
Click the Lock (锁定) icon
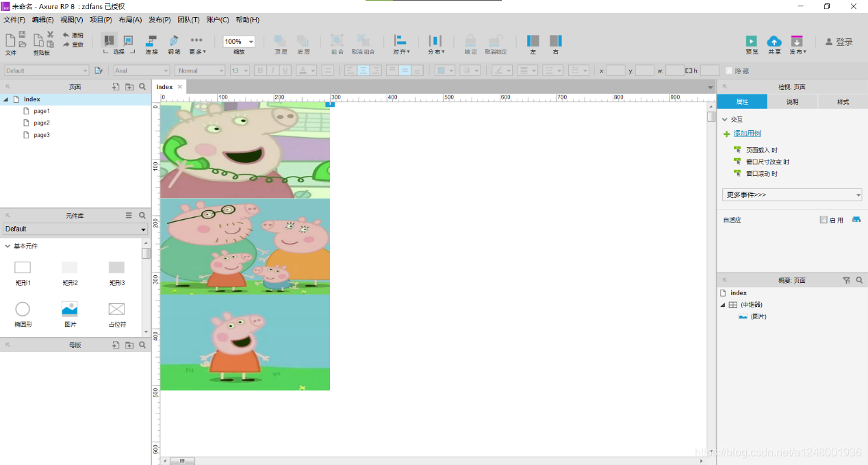470,41
